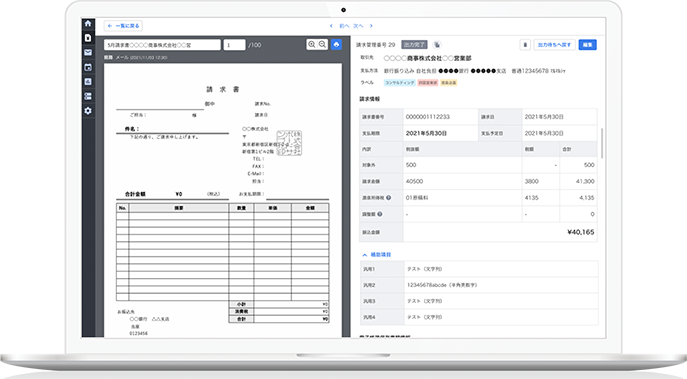Image resolution: width=687 pixels, height=379 pixels.
Task: Open the mail envelope icon in sidebar
Action: (88, 53)
